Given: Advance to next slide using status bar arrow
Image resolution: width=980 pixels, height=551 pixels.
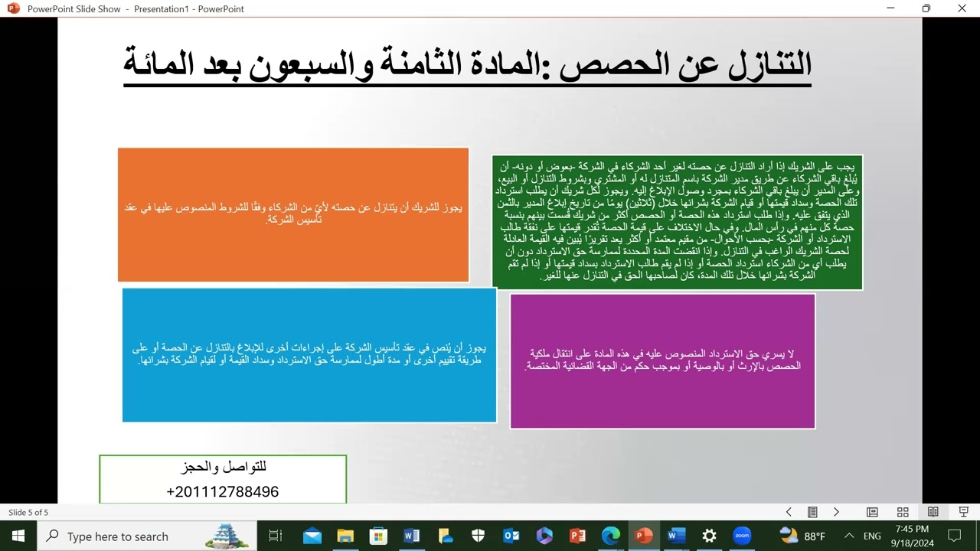Looking at the screenshot, I should [836, 512].
